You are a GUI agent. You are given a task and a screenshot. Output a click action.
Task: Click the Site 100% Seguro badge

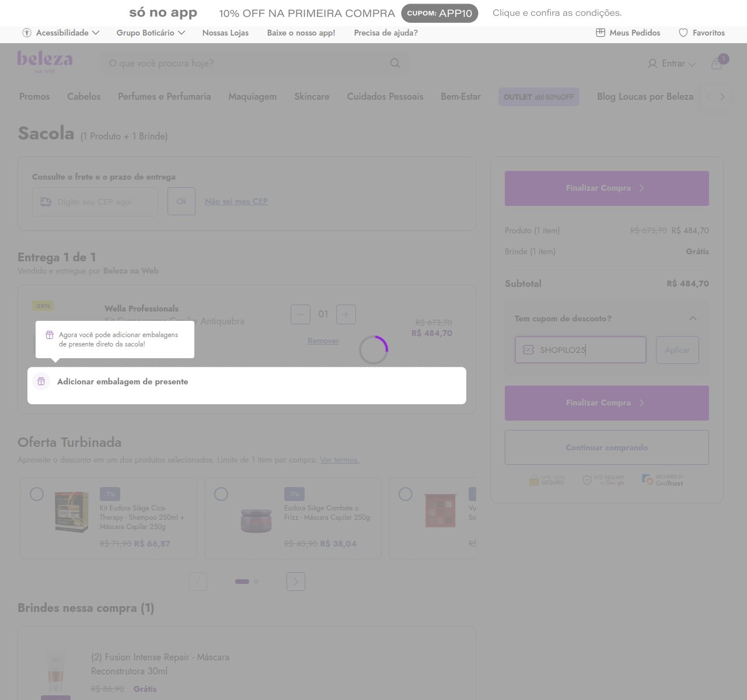pos(546,480)
